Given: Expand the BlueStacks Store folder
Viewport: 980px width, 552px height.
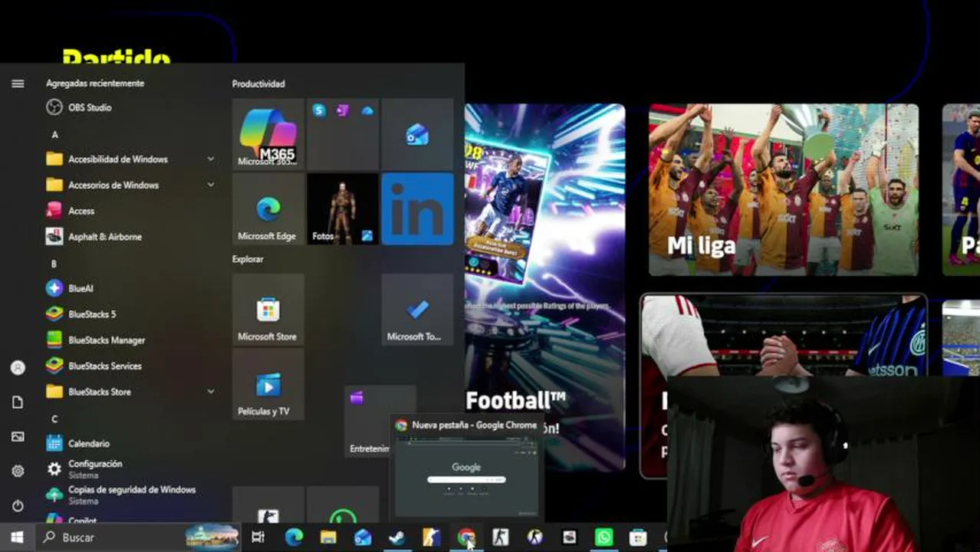Looking at the screenshot, I should [x=130, y=392].
